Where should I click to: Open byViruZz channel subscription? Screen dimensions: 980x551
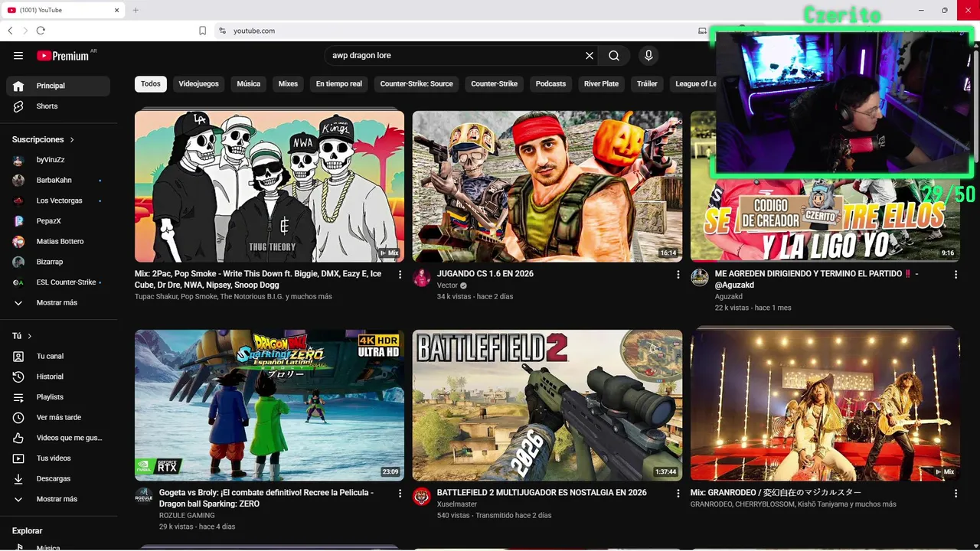58,160
